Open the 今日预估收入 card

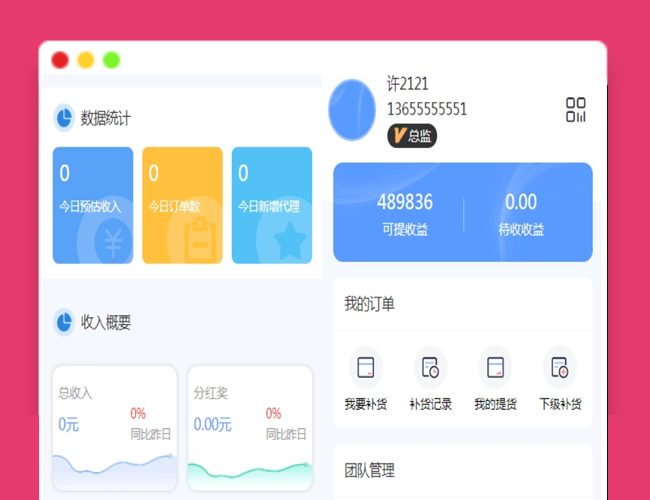(93, 205)
